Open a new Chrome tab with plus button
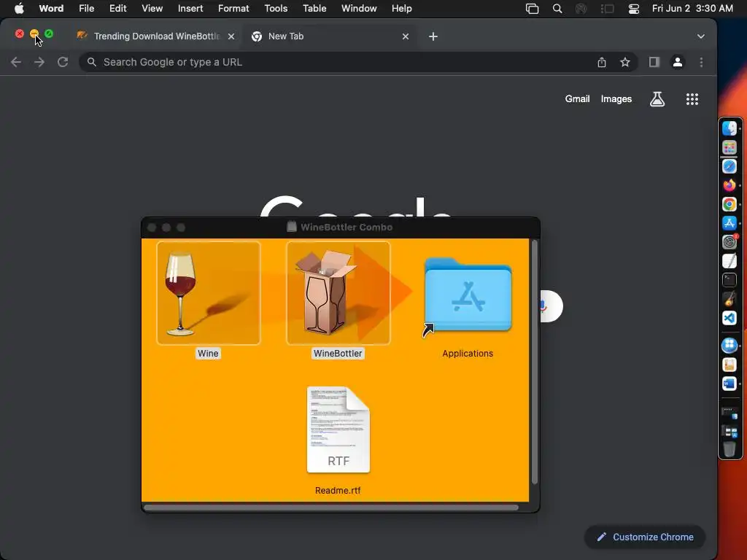Screen dimensions: 747x560 point(433,36)
